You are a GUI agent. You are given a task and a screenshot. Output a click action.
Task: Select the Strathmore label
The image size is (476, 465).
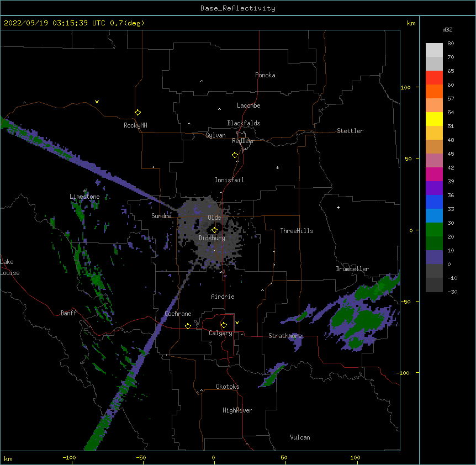coord(285,336)
